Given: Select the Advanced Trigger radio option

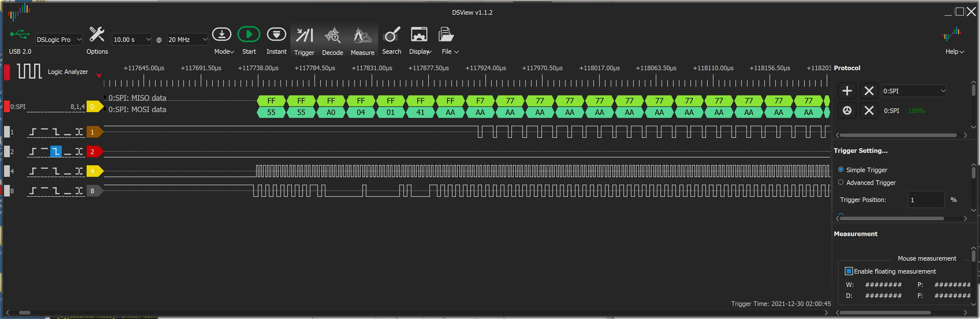Looking at the screenshot, I should 841,182.
